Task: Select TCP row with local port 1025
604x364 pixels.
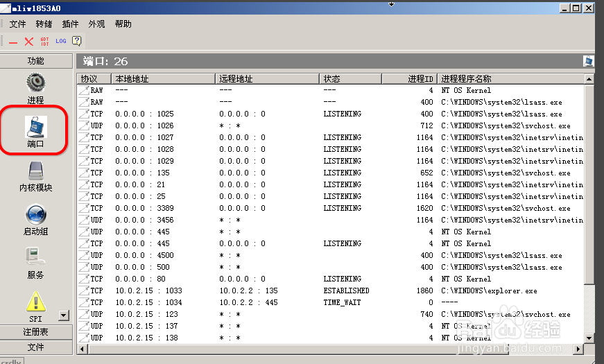Action: coord(331,114)
